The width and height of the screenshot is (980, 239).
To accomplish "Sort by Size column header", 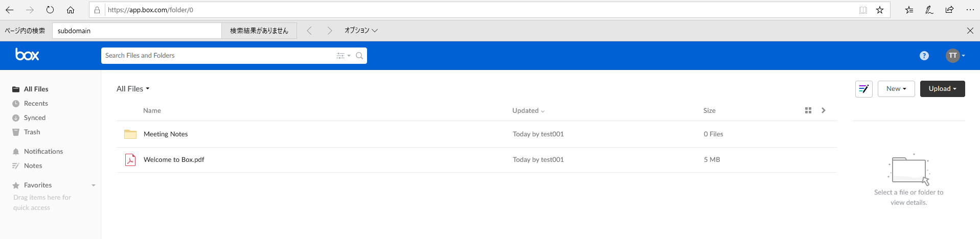I will [709, 111].
